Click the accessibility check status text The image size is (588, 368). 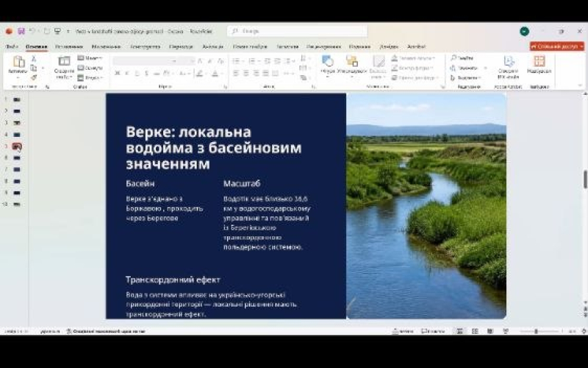pyautogui.click(x=105, y=331)
